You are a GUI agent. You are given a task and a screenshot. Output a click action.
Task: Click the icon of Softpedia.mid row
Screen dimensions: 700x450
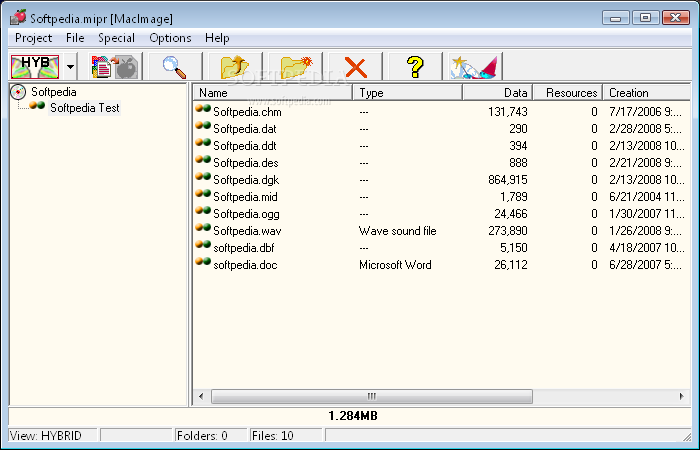coord(203,193)
